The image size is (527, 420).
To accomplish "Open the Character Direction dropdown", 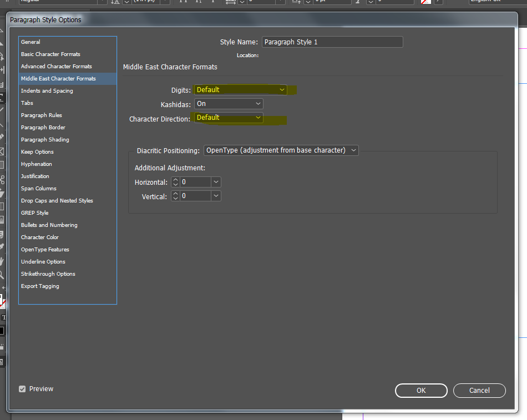I will coord(229,118).
